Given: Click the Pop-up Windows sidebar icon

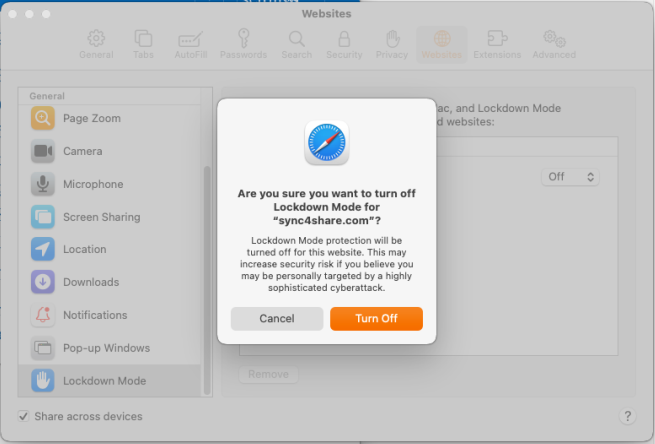Looking at the screenshot, I should (x=43, y=348).
